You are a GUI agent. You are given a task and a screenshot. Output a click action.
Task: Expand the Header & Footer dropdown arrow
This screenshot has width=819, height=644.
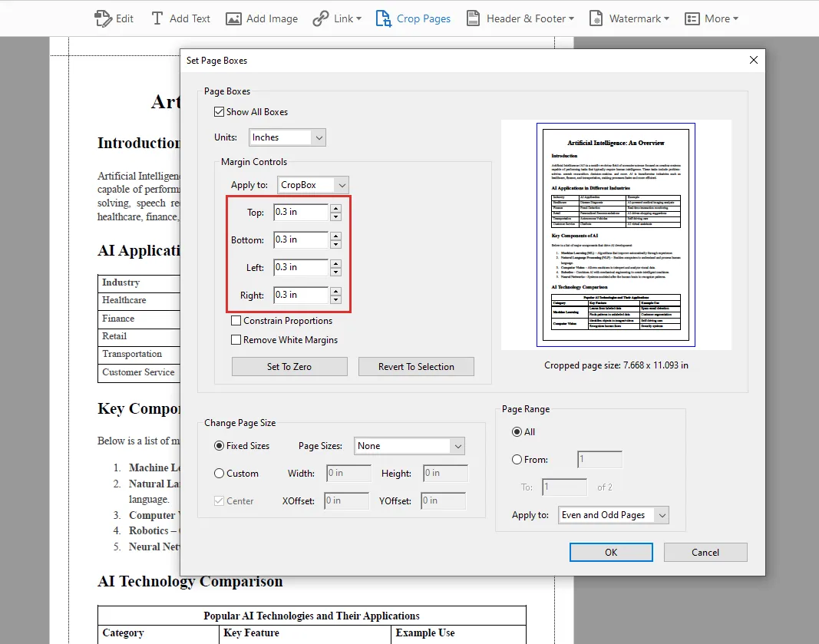tap(571, 18)
